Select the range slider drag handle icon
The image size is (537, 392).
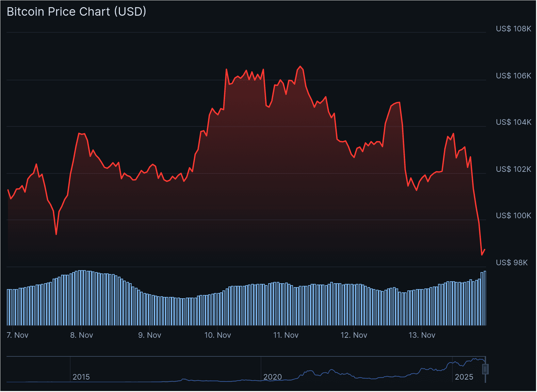(485, 369)
